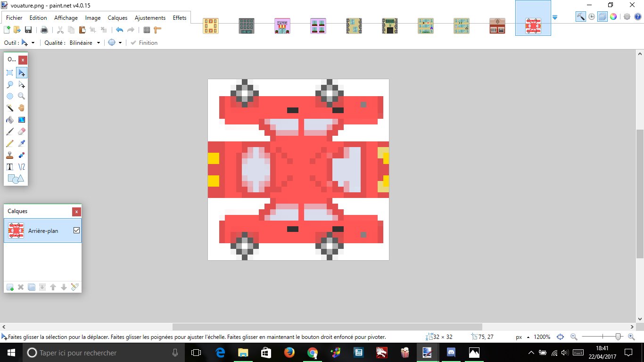Uncheck visibility of Arrière-plan layer

tap(76, 230)
